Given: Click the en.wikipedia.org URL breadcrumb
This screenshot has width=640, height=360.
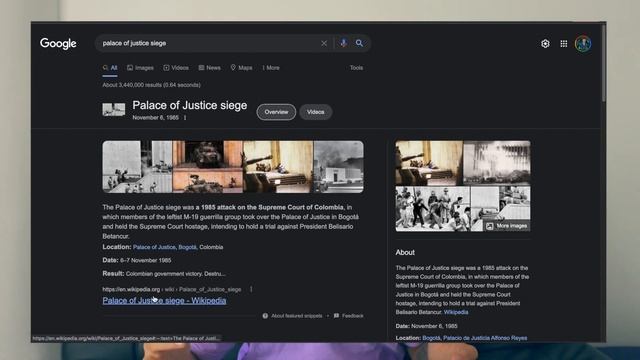Looking at the screenshot, I should (172, 289).
